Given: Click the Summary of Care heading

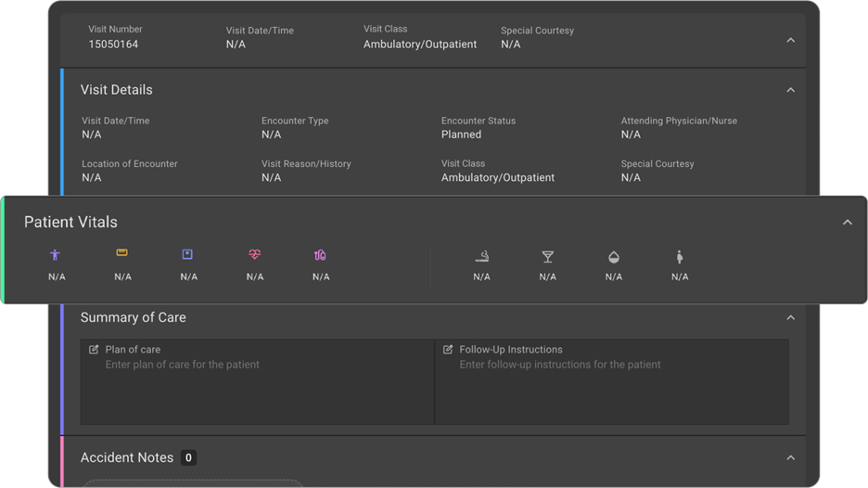Looking at the screenshot, I should (x=133, y=317).
